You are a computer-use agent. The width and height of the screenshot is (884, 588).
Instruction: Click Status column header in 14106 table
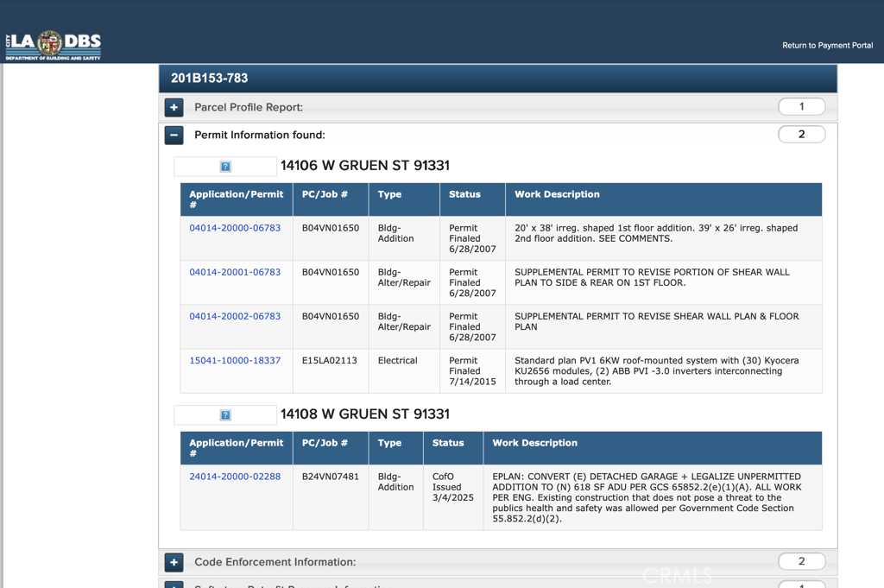pyautogui.click(x=464, y=195)
